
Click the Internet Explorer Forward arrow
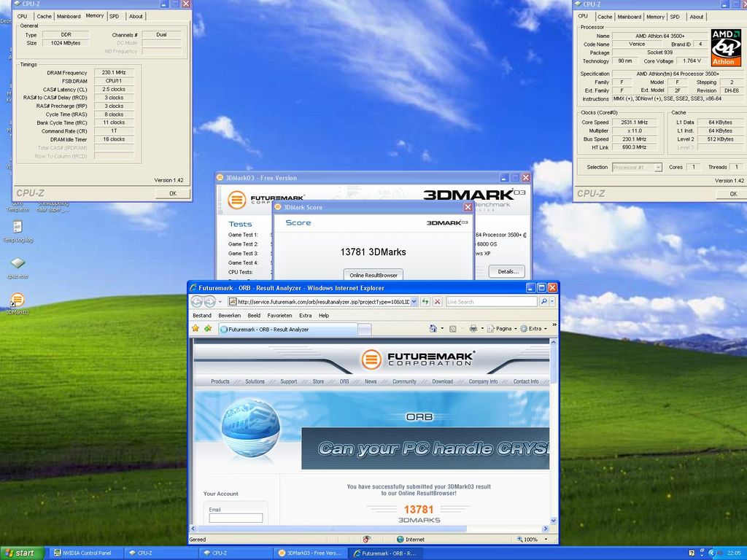click(x=209, y=301)
